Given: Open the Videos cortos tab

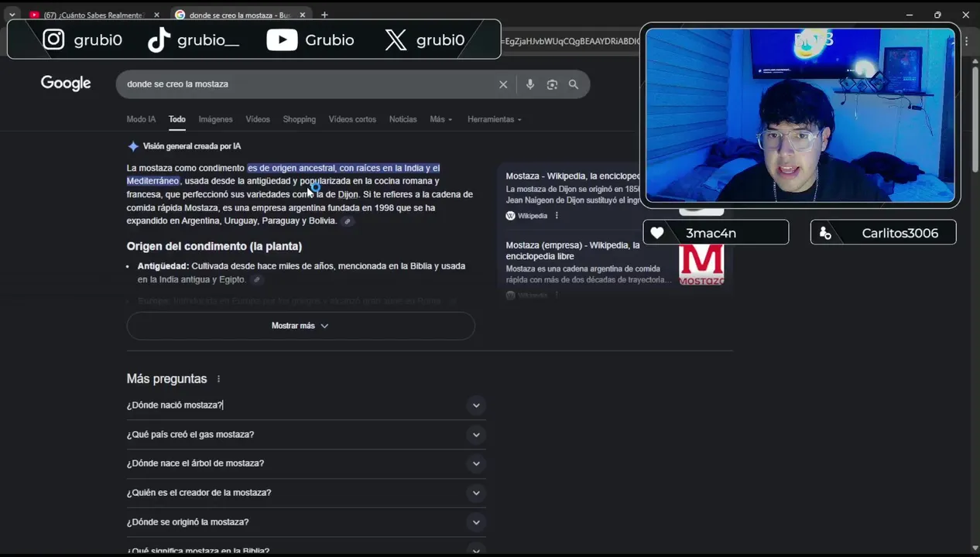Looking at the screenshot, I should (352, 119).
